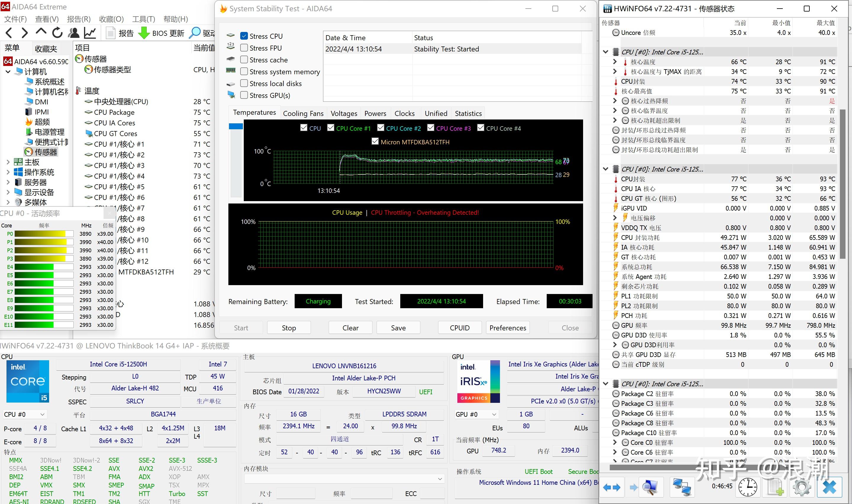Image resolution: width=852 pixels, height=504 pixels.
Task: Click Clear button in stability test
Action: 351,328
